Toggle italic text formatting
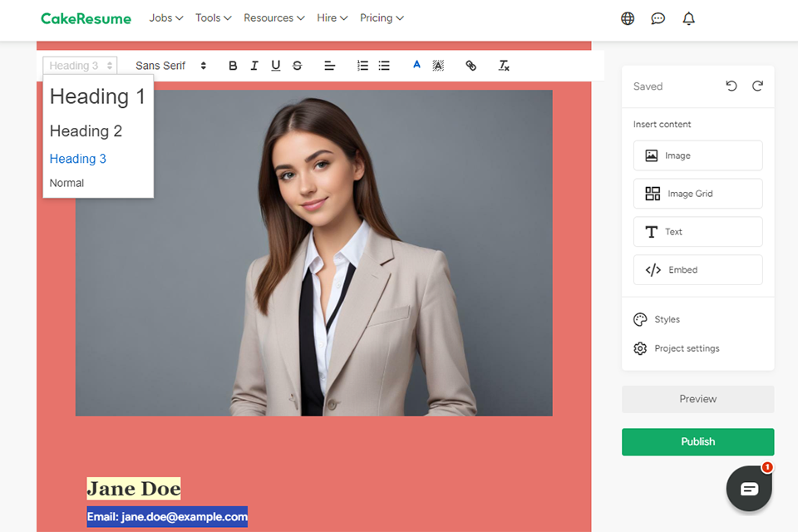798x532 pixels. (x=254, y=66)
